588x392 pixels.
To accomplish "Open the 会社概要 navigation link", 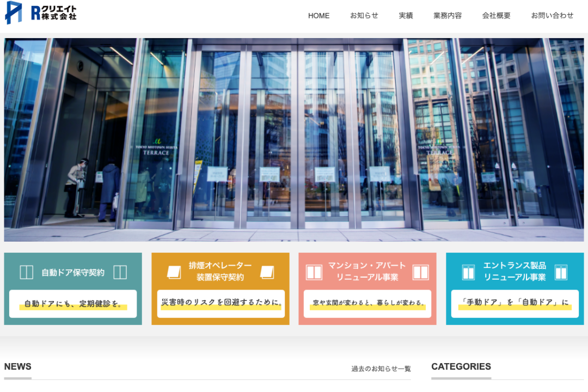I will click(x=496, y=16).
